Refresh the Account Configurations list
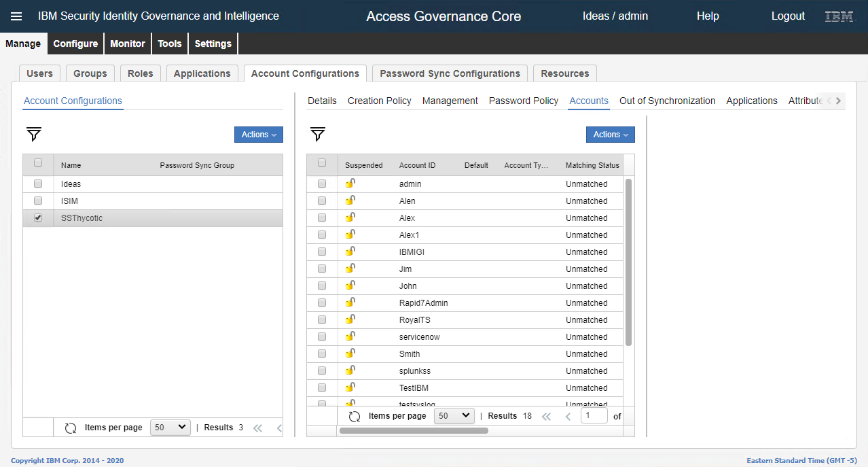The image size is (868, 467). pos(71,428)
